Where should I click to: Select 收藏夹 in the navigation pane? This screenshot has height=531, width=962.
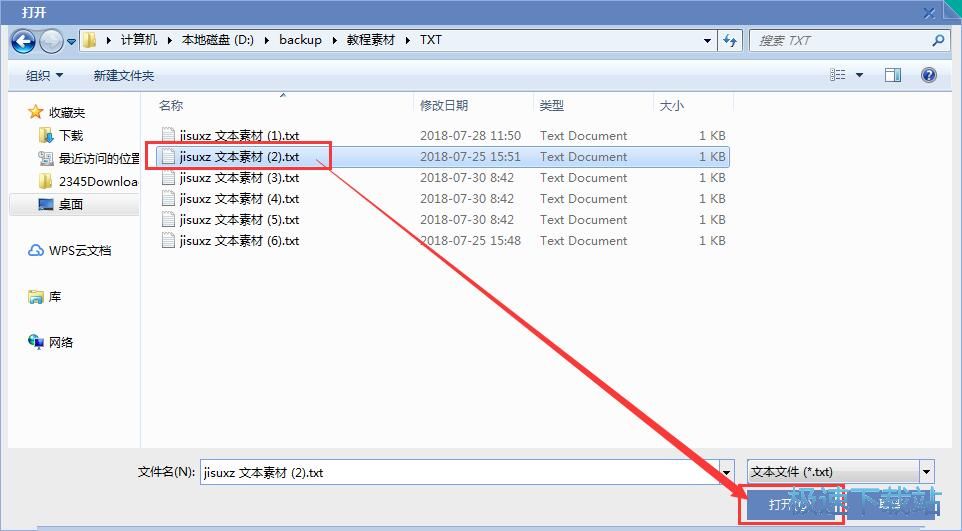pos(67,112)
